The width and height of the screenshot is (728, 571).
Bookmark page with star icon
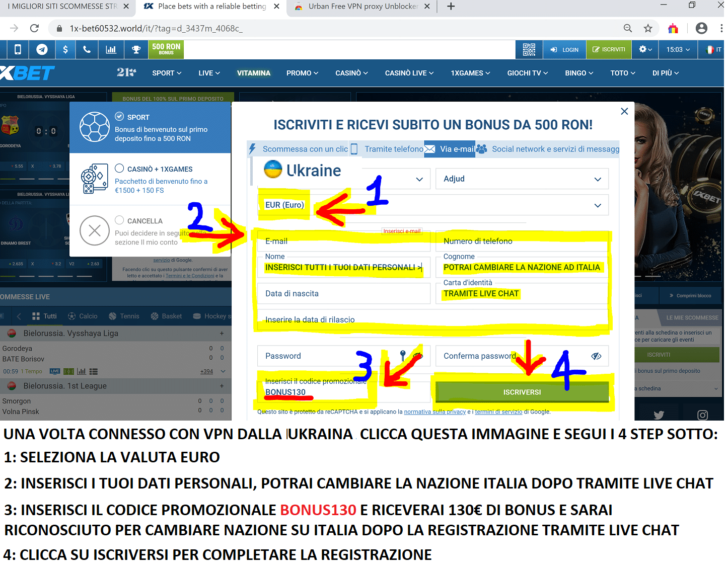tap(648, 28)
